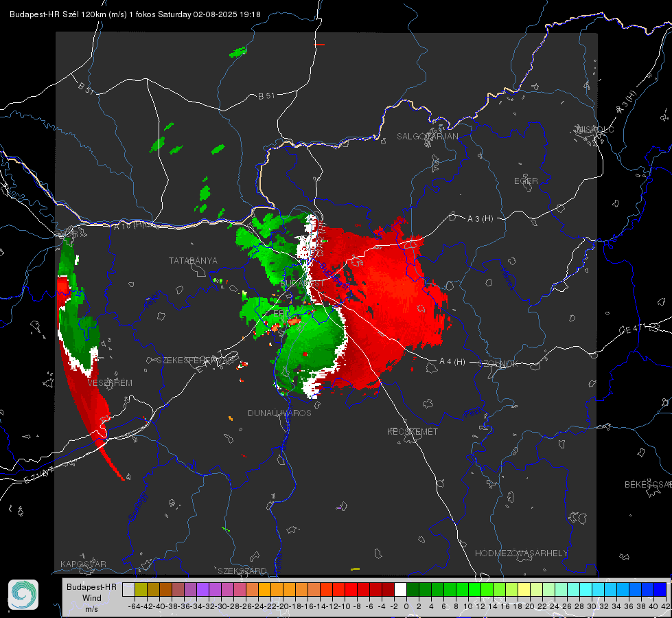Select the dark red swatch between -4 and -2

tap(388, 589)
